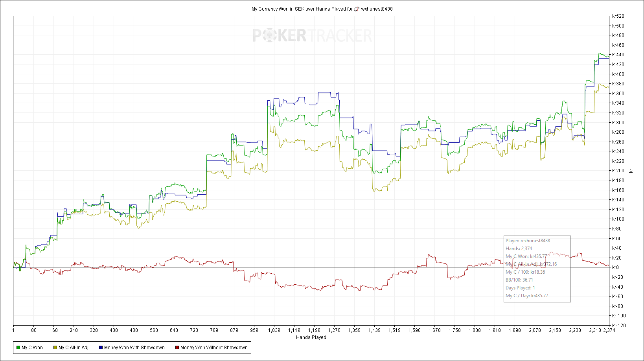The image size is (644, 361).
Task: Click the x-axis label 2,238
Action: [x=575, y=330]
